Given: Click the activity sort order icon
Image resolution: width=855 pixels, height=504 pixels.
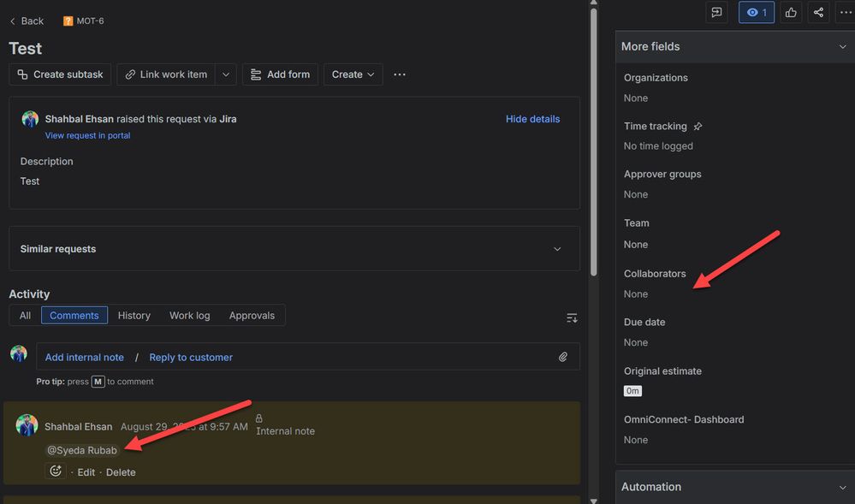Looking at the screenshot, I should (x=572, y=317).
